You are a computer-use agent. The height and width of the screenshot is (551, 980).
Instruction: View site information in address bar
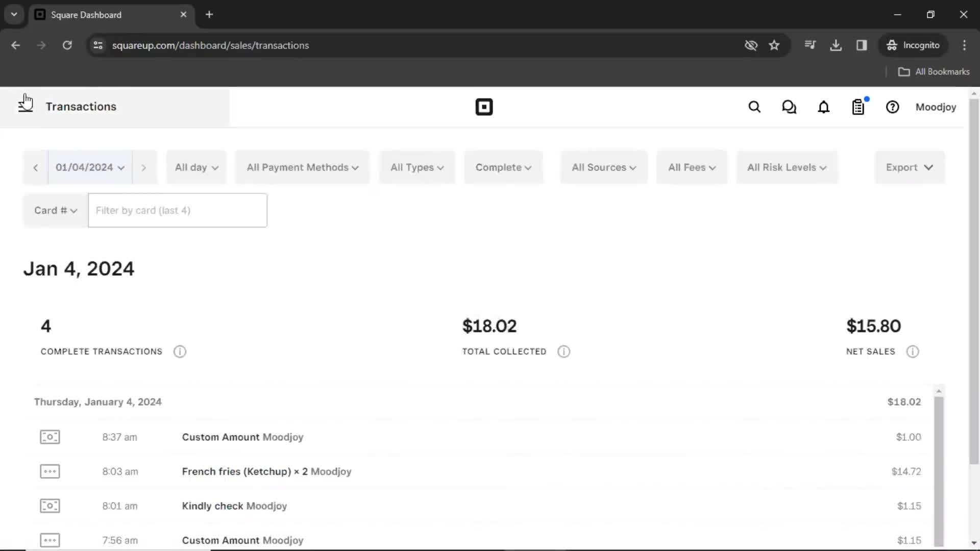pos(98,45)
